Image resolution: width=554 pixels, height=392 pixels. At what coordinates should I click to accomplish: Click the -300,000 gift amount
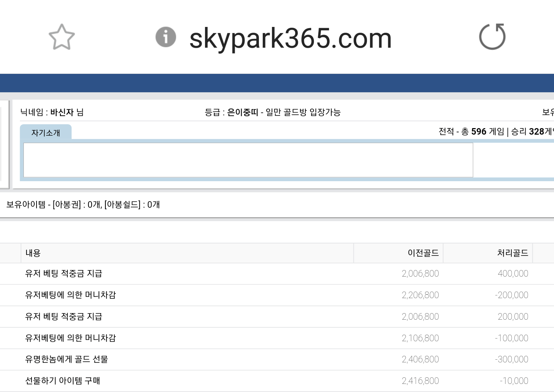click(x=511, y=359)
